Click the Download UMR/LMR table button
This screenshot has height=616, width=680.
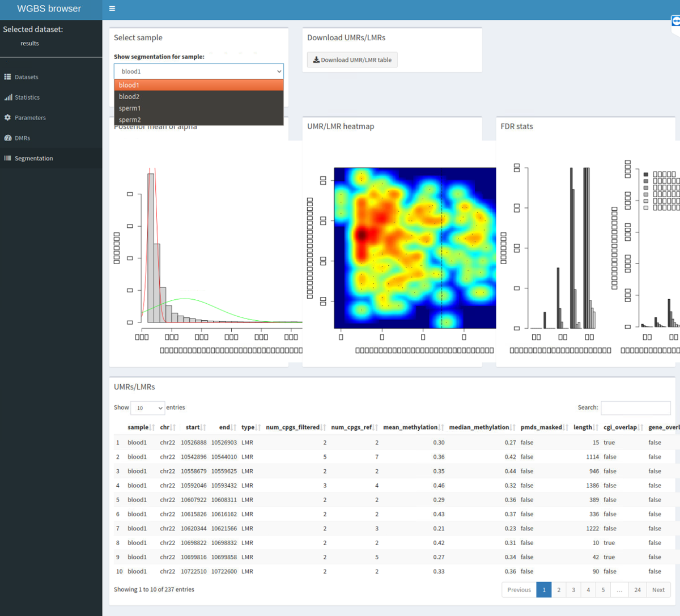pos(352,60)
